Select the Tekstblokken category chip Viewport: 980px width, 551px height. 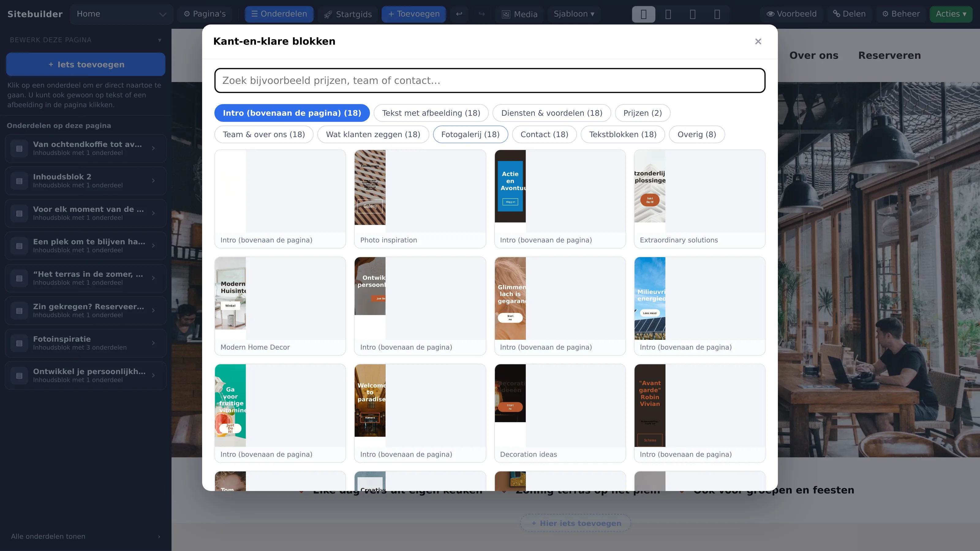[623, 134]
